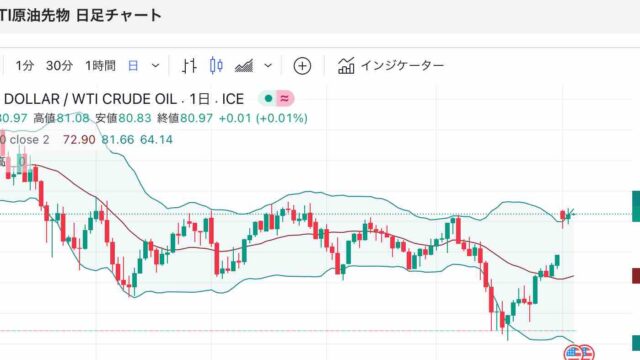Select the 日 daily timeframe
The image size is (640, 360).
click(133, 66)
